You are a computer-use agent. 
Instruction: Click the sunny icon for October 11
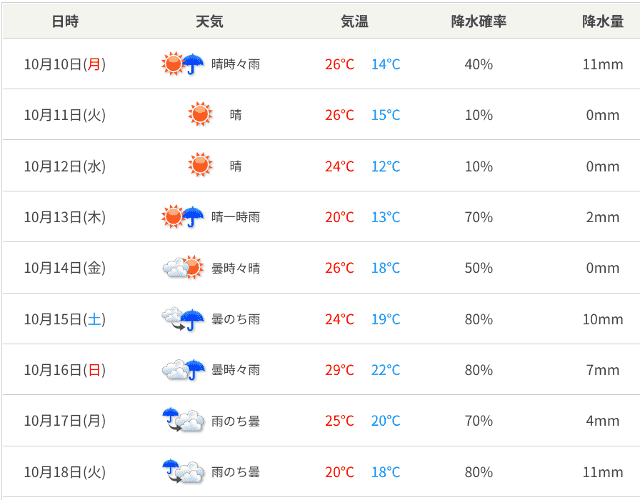[201, 115]
